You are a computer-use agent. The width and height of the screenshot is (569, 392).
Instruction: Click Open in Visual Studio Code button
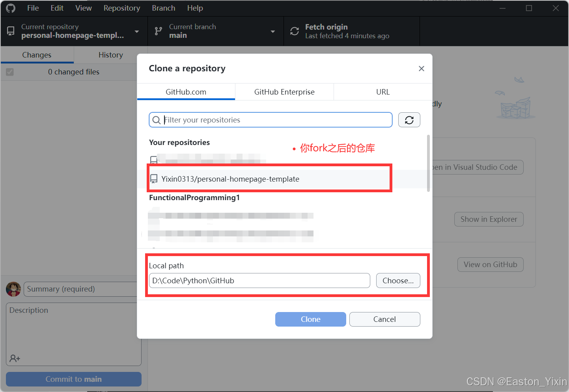click(478, 167)
